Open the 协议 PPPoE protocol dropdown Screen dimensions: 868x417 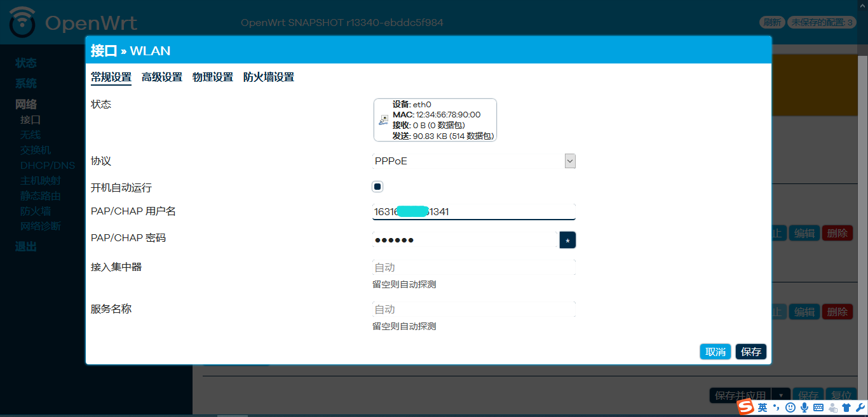click(474, 161)
